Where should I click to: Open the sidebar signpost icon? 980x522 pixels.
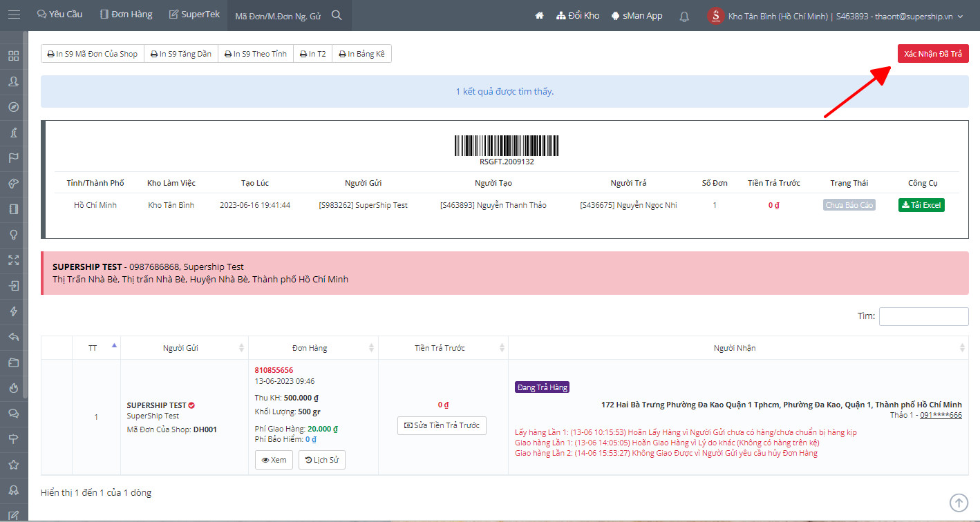tap(13, 439)
